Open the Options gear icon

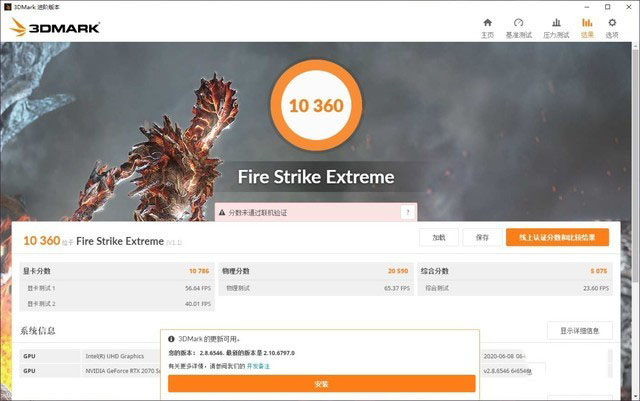612,23
